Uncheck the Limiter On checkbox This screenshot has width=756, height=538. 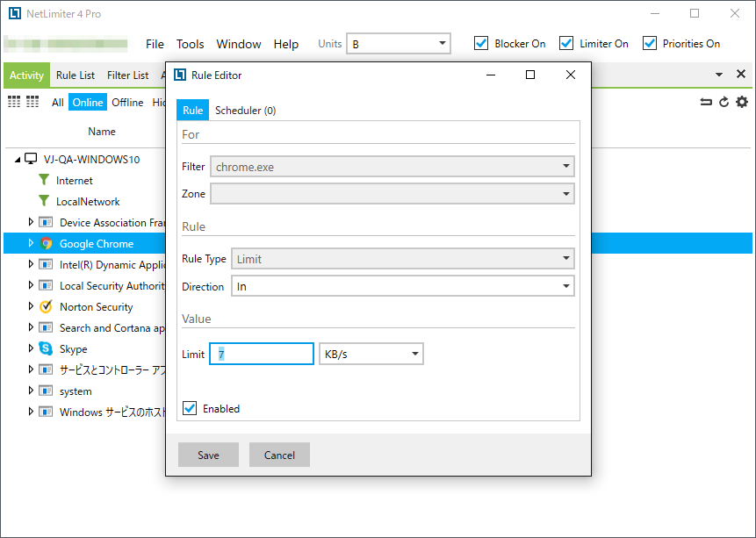click(565, 43)
